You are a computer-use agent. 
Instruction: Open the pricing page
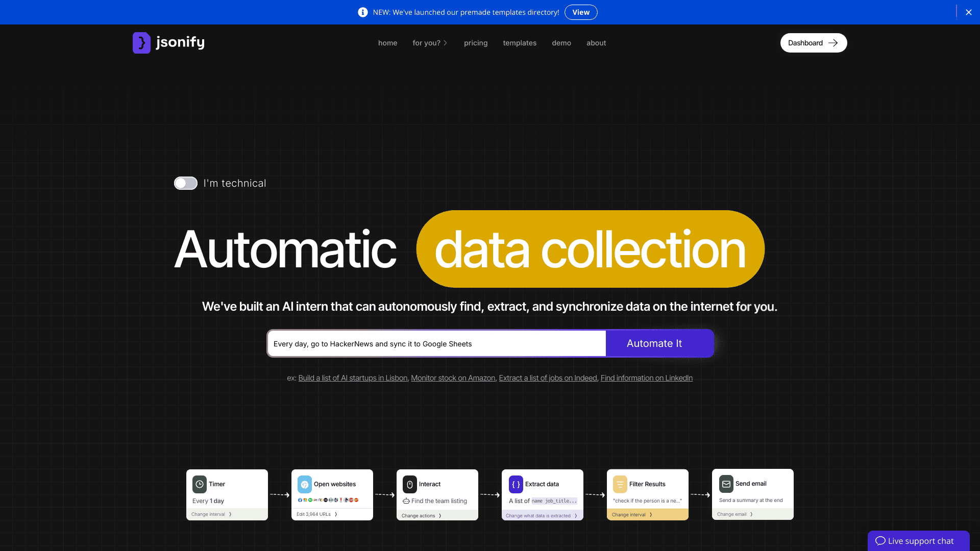476,43
